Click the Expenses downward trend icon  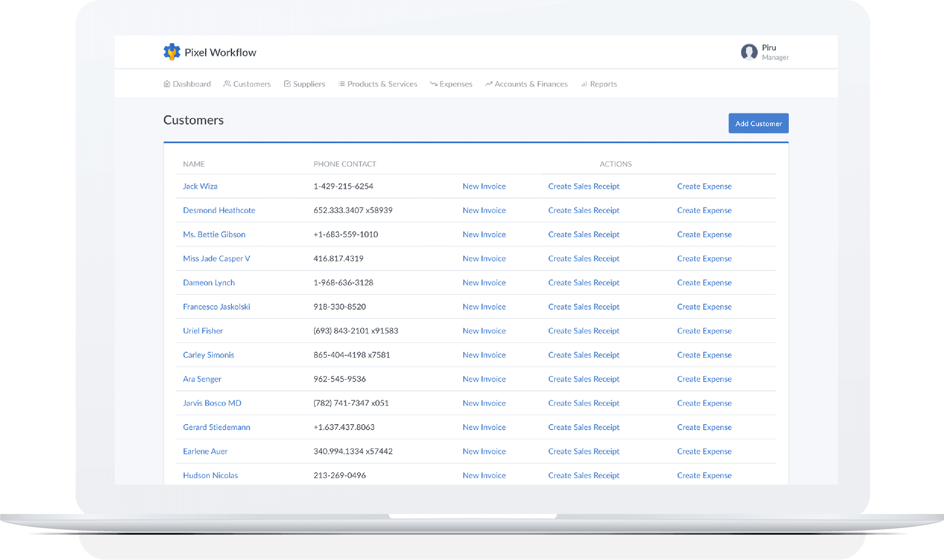pos(433,84)
